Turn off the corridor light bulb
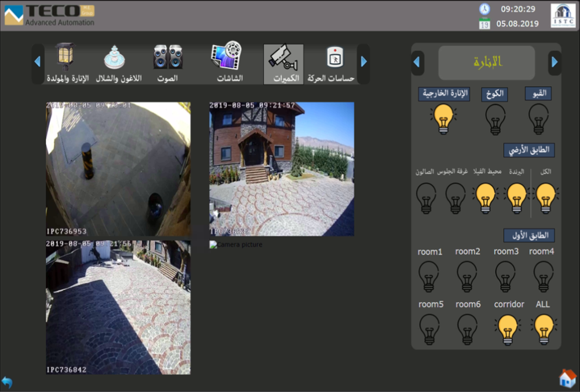The width and height of the screenshot is (580, 392). pos(509,330)
